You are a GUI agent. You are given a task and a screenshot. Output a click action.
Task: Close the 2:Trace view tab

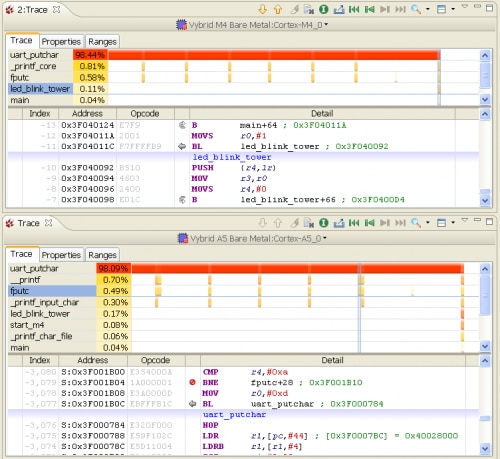[x=57, y=9]
